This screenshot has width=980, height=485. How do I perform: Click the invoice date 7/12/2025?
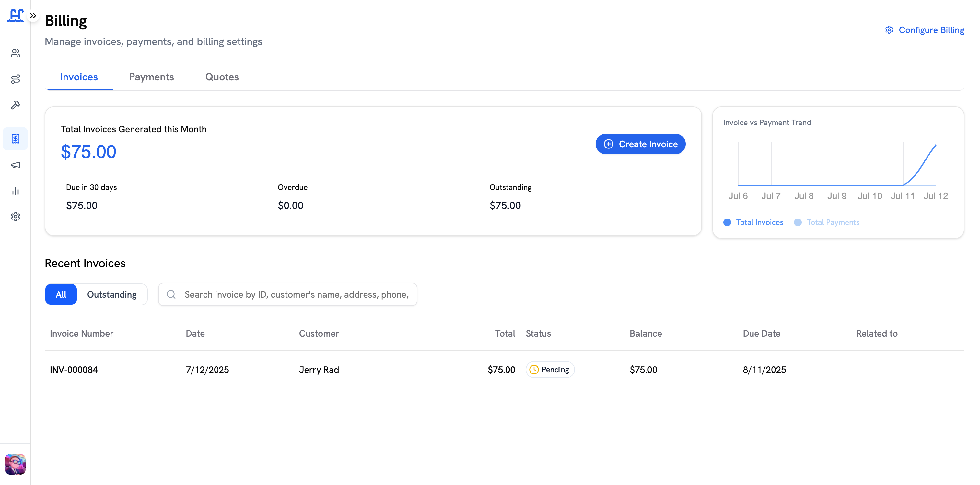coord(207,370)
